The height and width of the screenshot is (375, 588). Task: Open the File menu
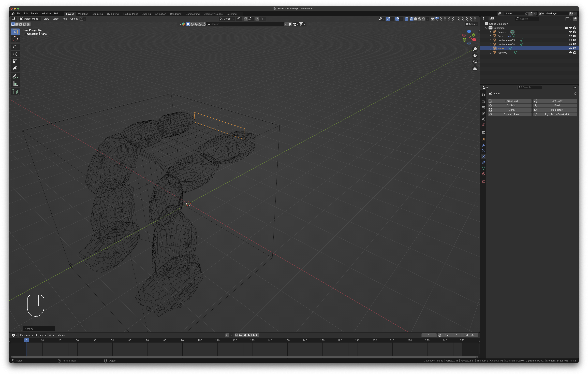click(x=18, y=14)
